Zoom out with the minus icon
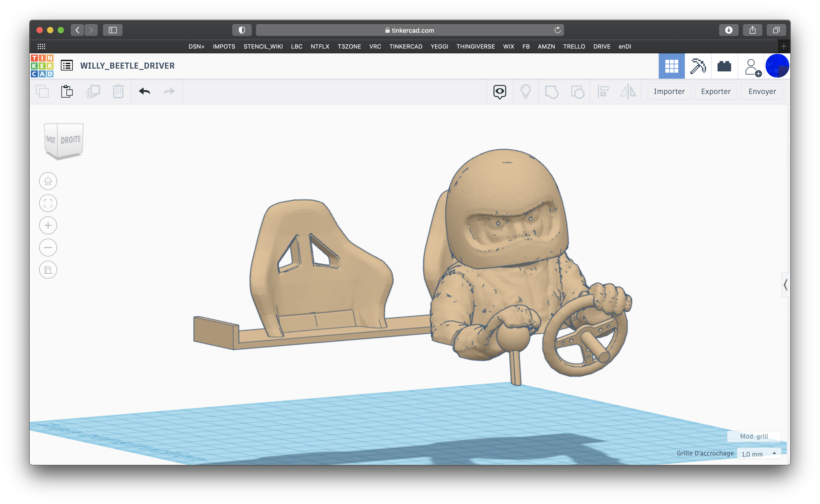Image resolution: width=820 pixels, height=504 pixels. 48,247
